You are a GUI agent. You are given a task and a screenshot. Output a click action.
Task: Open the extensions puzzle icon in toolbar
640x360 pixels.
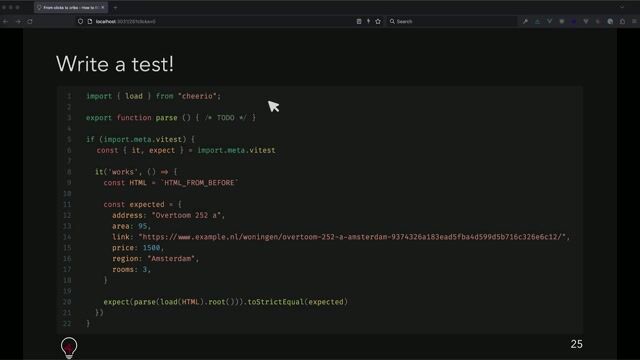(622, 21)
